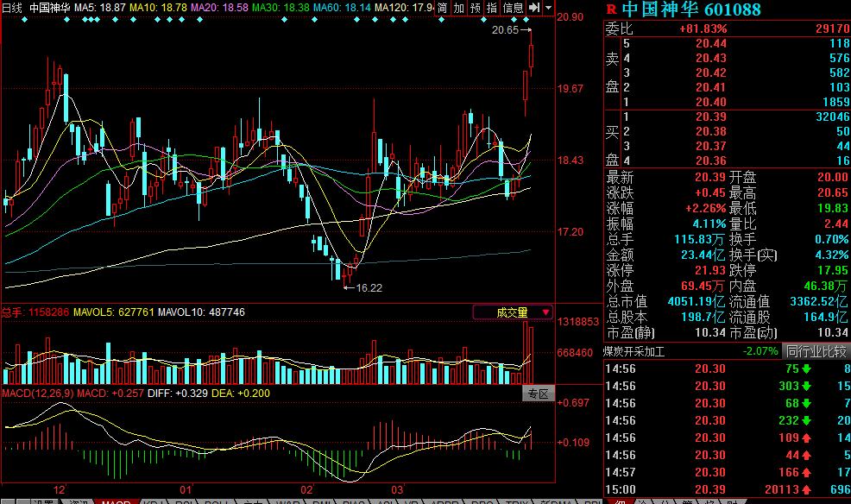Open the small dropdown arrow after 信息
Image resolution: width=851 pixels, height=504 pixels.
pyautogui.click(x=548, y=8)
